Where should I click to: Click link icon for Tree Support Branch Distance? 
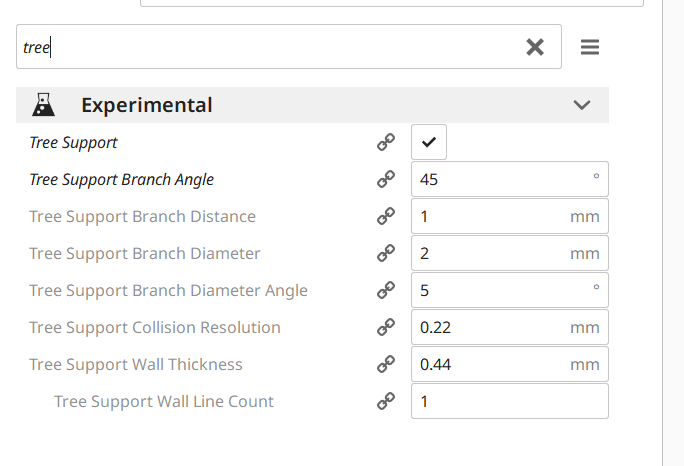(x=386, y=217)
